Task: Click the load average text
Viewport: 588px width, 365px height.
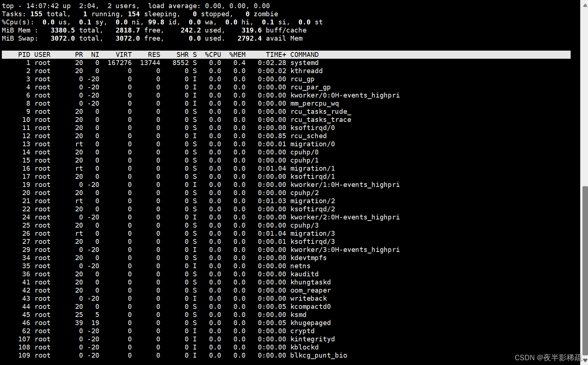Action: [x=209, y=6]
